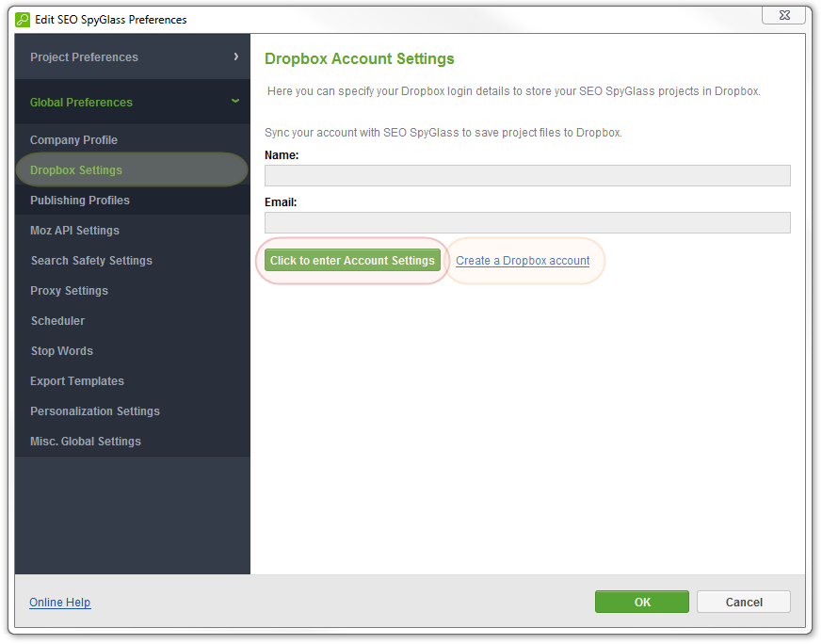Dismiss dialog with Cancel button
Viewport: 822px width, 644px height.
744,602
